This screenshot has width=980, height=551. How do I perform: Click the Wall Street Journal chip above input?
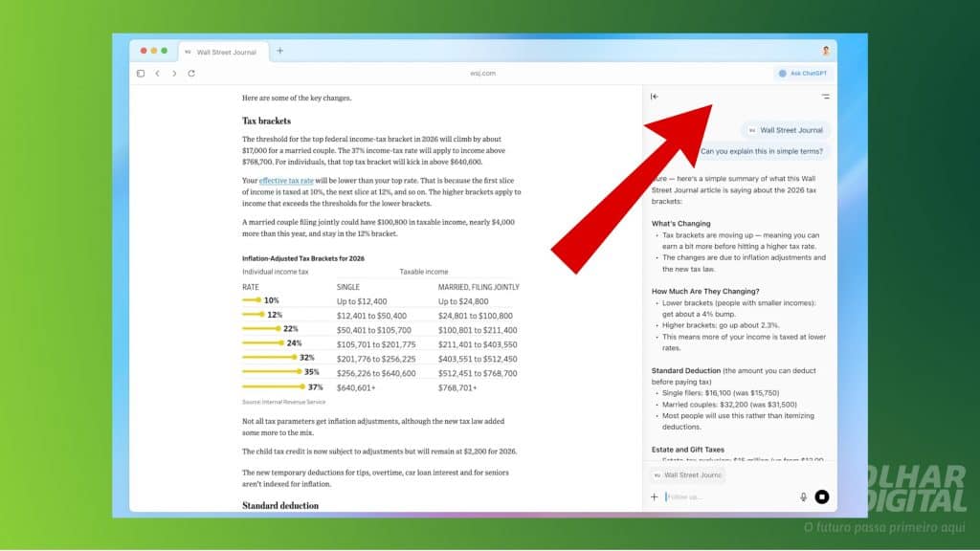coord(687,474)
